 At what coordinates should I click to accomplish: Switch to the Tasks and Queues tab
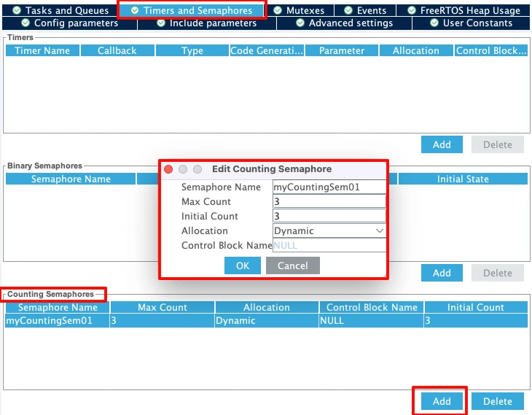click(x=60, y=11)
